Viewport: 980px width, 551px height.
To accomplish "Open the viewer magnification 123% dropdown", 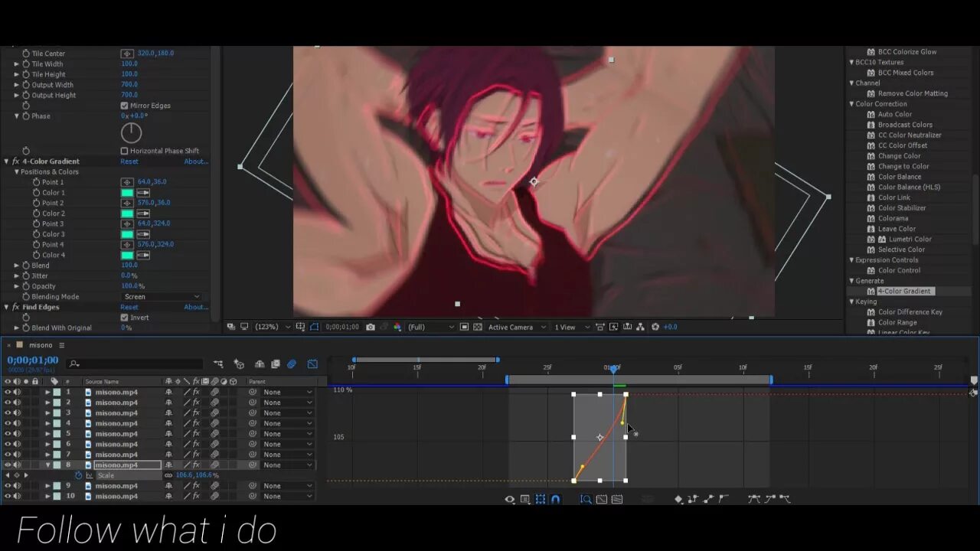I will click(273, 327).
